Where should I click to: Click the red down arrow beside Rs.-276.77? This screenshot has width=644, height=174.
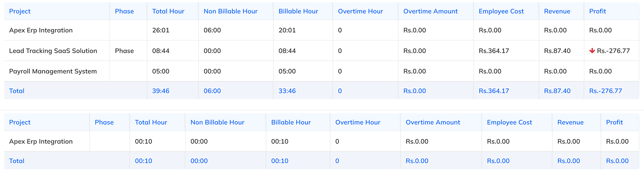(592, 51)
